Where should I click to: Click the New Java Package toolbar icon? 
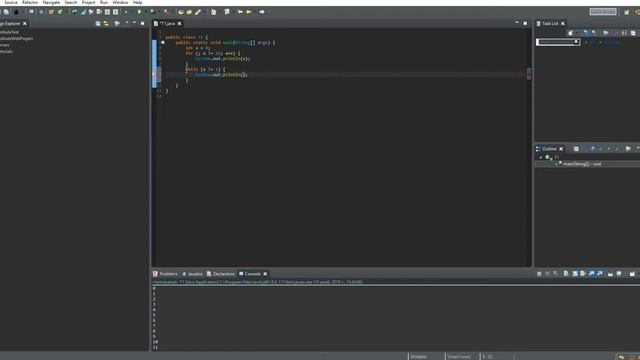coord(51,12)
